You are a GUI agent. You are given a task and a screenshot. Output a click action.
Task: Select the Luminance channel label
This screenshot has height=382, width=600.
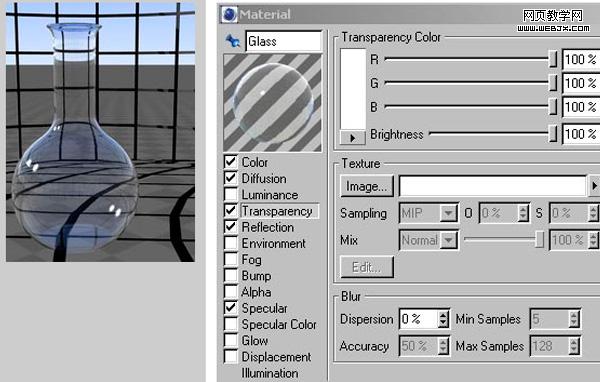pos(269,195)
